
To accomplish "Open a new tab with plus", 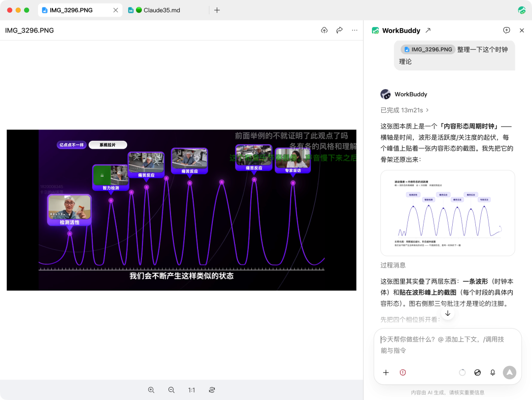I will (x=217, y=10).
